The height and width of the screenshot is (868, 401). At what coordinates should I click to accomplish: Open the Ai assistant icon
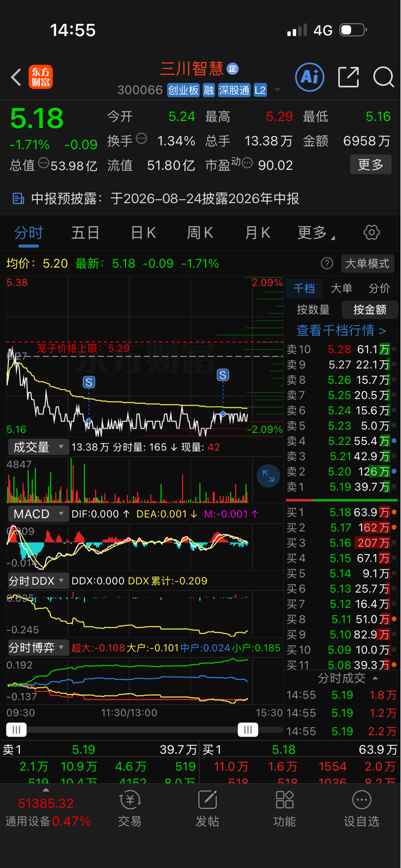click(x=310, y=77)
